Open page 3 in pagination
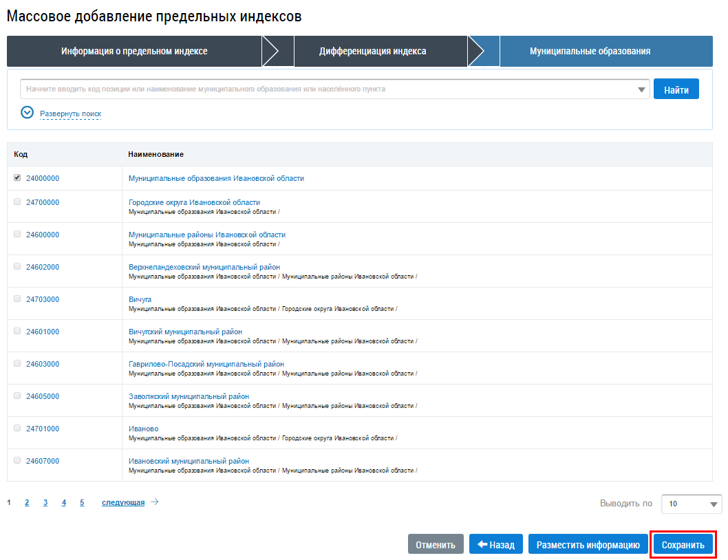The height and width of the screenshot is (560, 728). tap(45, 502)
